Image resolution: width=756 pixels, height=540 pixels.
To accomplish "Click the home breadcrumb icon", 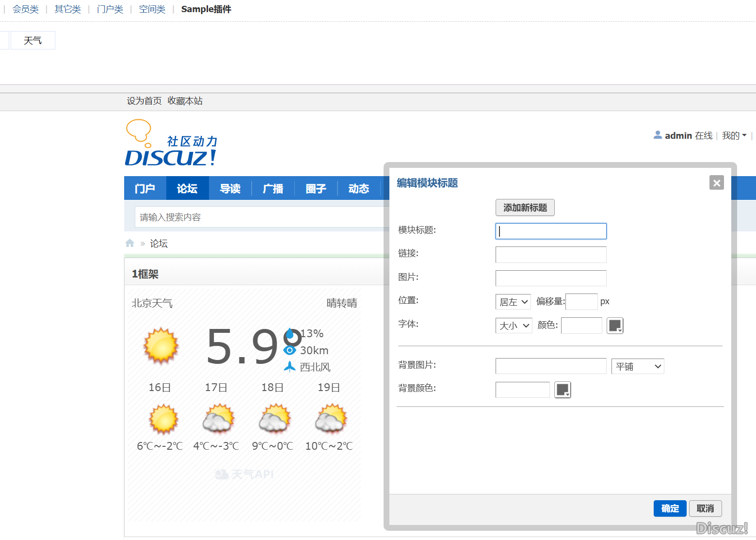I will tap(129, 243).
